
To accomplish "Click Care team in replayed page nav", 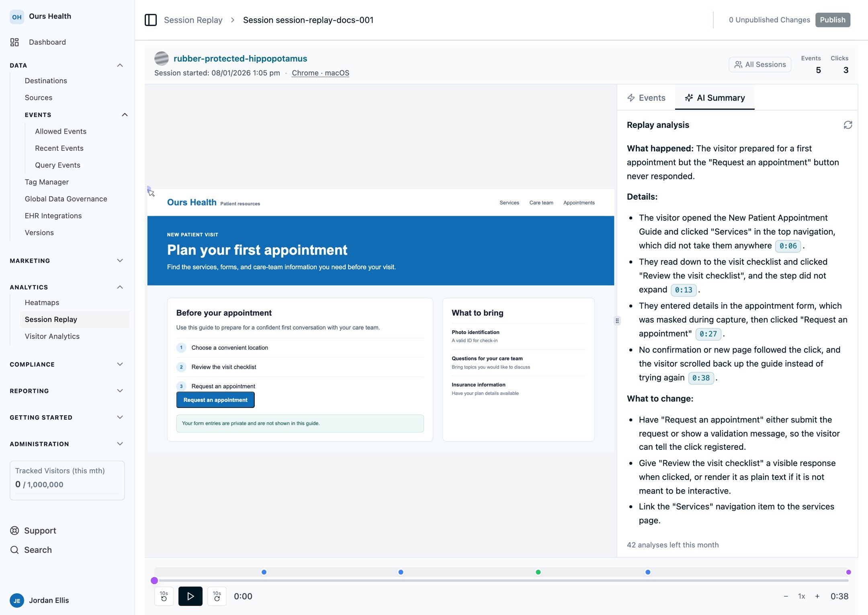I will coord(541,203).
